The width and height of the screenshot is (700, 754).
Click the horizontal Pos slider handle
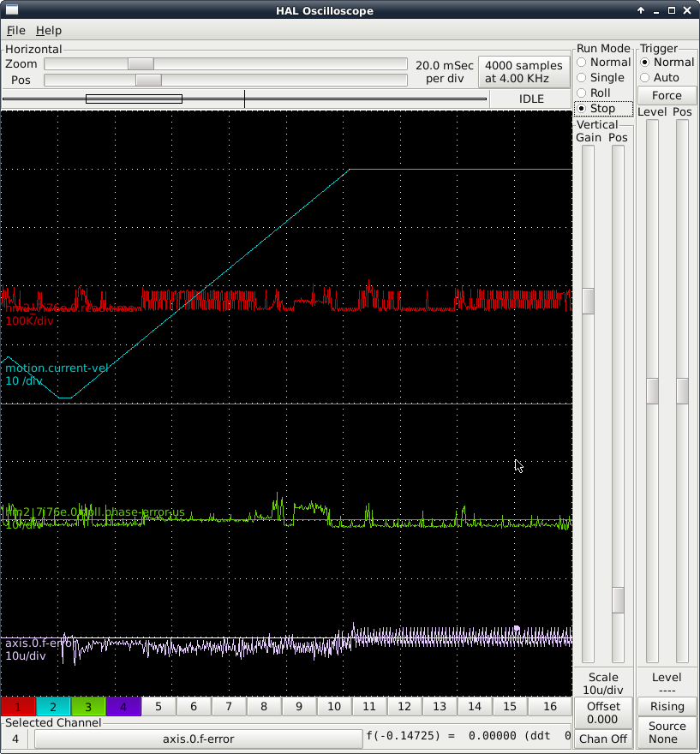click(148, 80)
